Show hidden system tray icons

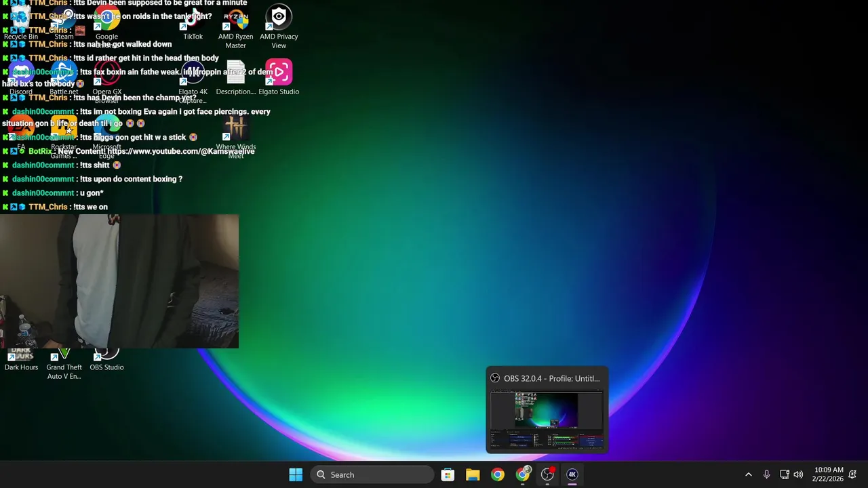(749, 474)
